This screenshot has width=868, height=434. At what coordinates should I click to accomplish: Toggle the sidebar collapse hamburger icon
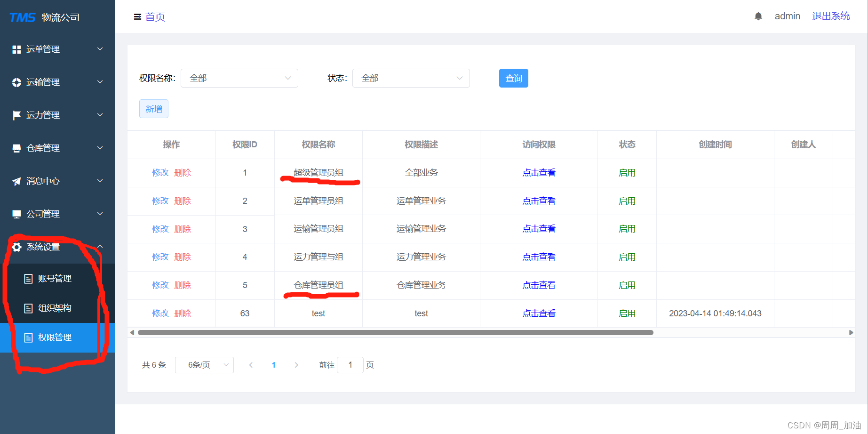[x=137, y=17]
